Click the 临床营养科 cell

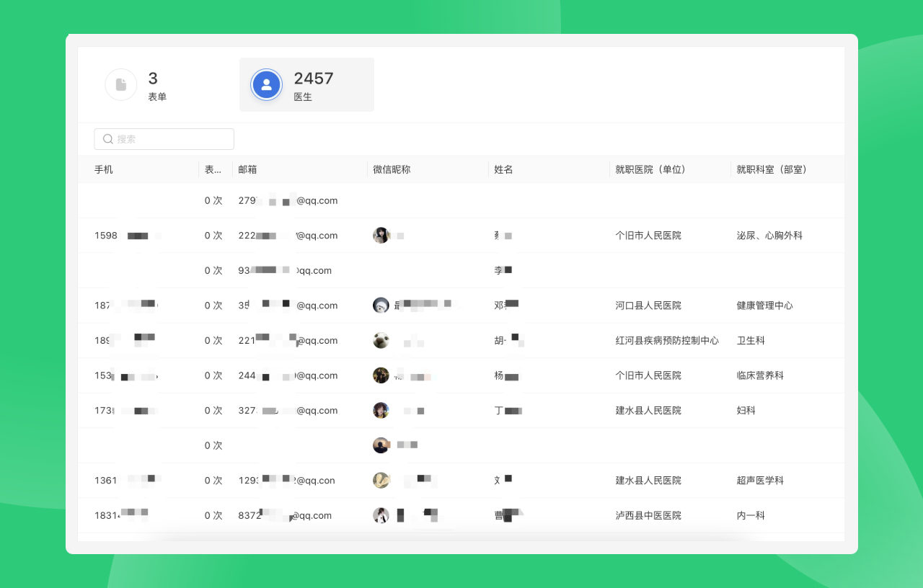pyautogui.click(x=760, y=375)
